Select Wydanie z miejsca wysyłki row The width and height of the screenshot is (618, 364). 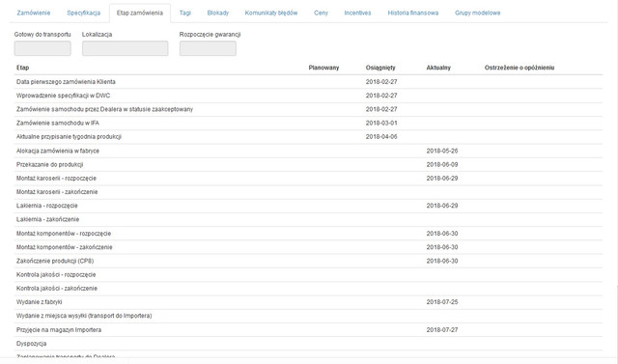click(308, 316)
